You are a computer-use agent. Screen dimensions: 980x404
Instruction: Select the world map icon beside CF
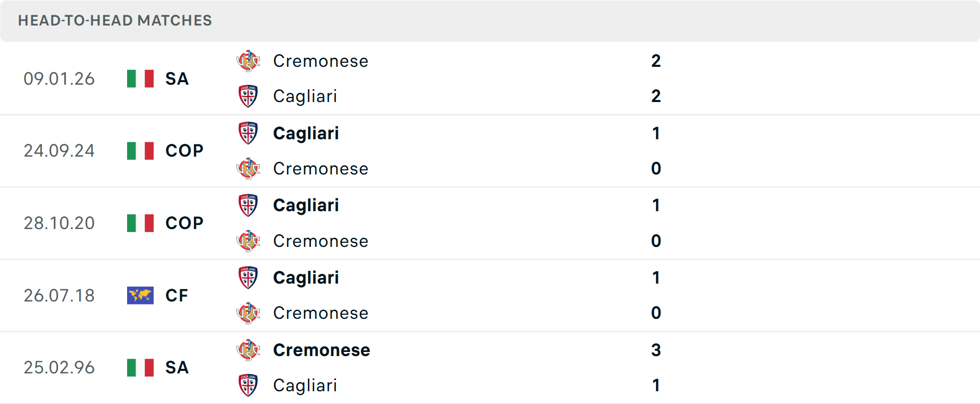click(140, 295)
